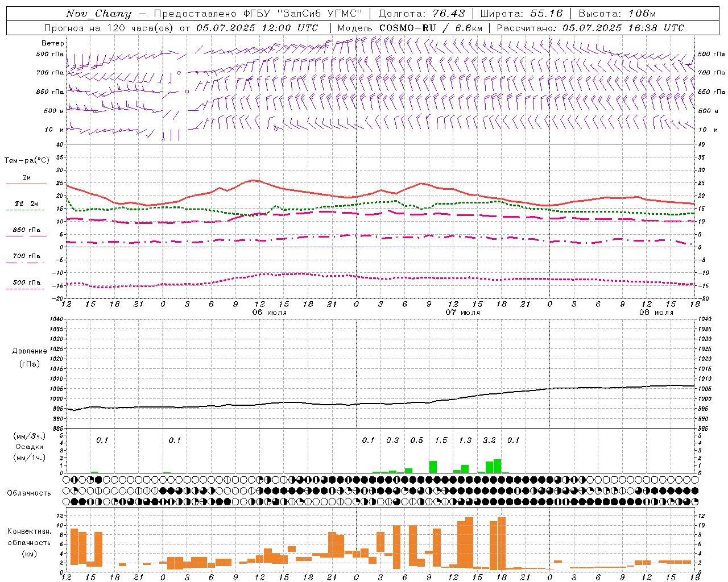Click the '(мм/1ч.)' unit label
The image size is (728, 582).
(29, 458)
